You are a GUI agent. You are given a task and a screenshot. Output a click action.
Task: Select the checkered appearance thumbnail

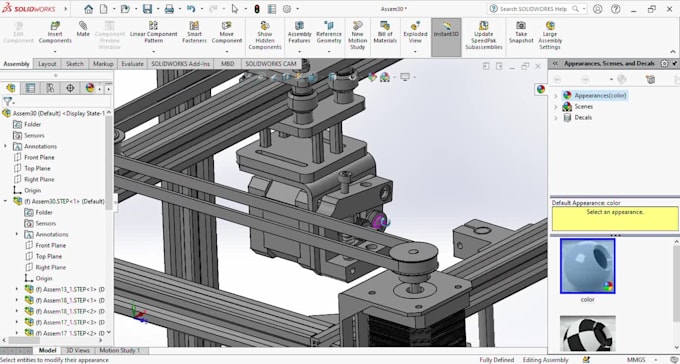point(588,334)
